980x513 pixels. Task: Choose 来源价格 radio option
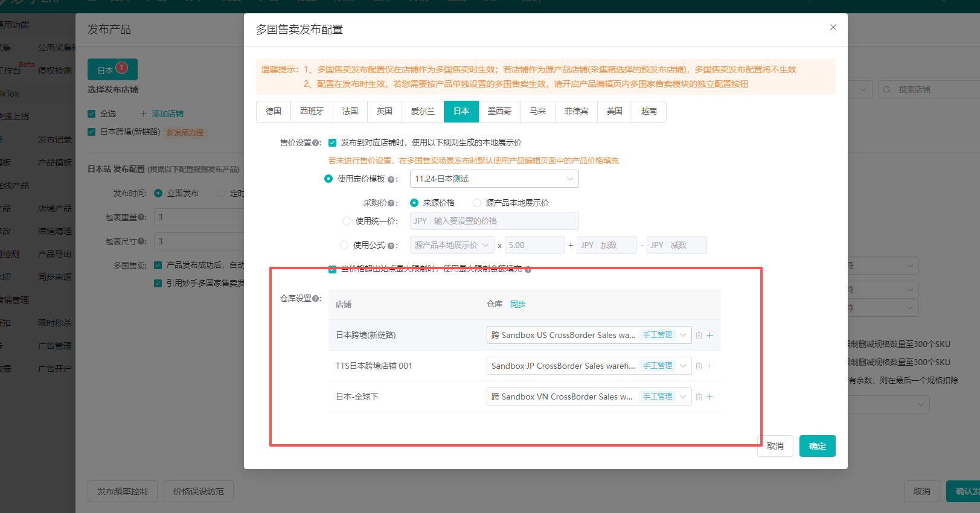(x=414, y=203)
